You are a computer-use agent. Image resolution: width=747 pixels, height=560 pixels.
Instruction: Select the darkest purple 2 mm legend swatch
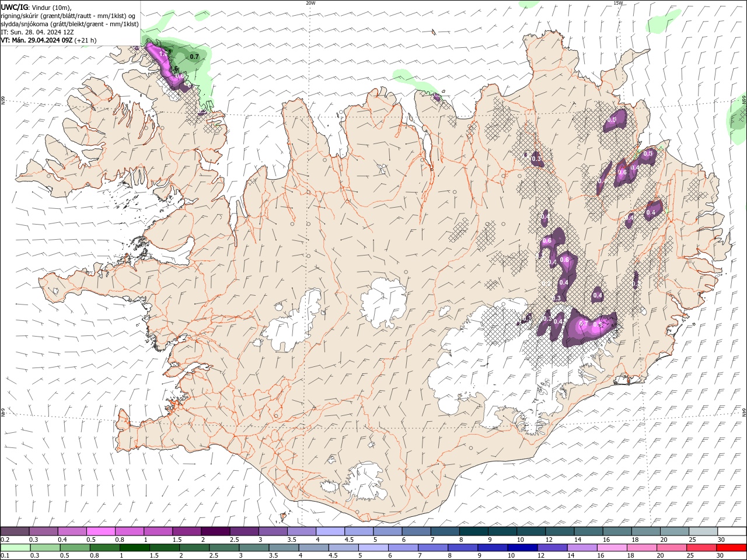[215, 531]
